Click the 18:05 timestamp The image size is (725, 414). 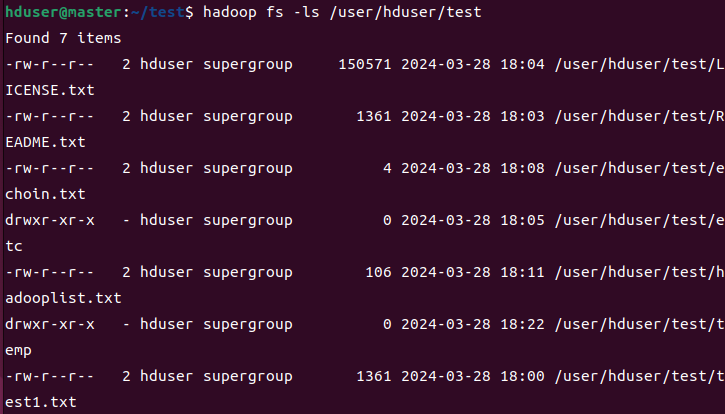tap(522, 220)
